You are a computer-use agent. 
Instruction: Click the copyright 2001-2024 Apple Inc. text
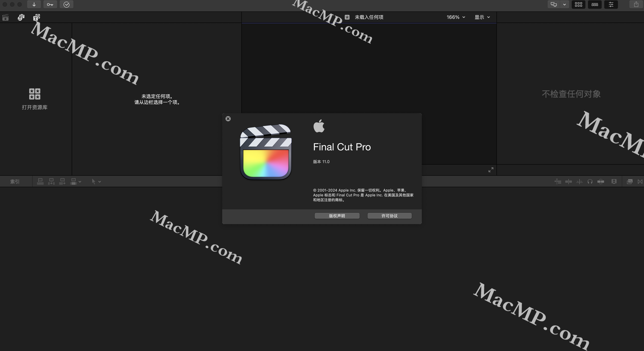363,195
